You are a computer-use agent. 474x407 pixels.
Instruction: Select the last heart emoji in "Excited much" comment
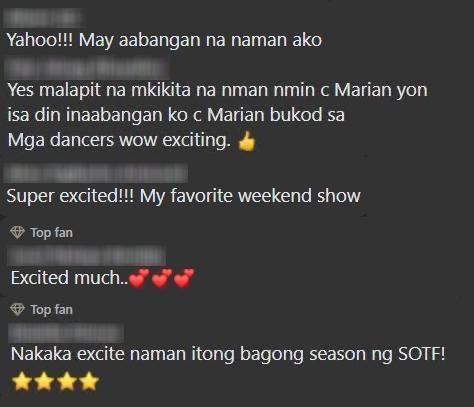pos(184,278)
